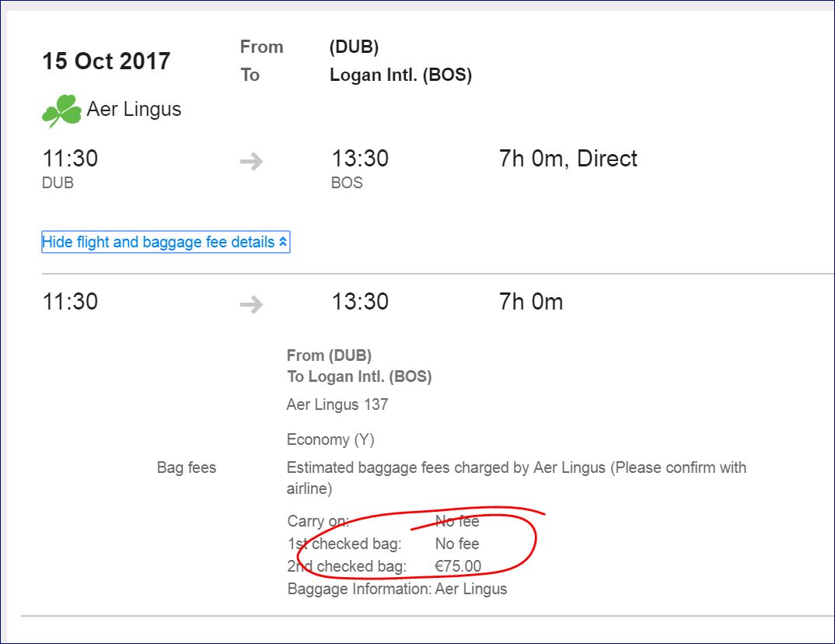
Task: Hide flight and baggage fee details
Action: point(159,242)
